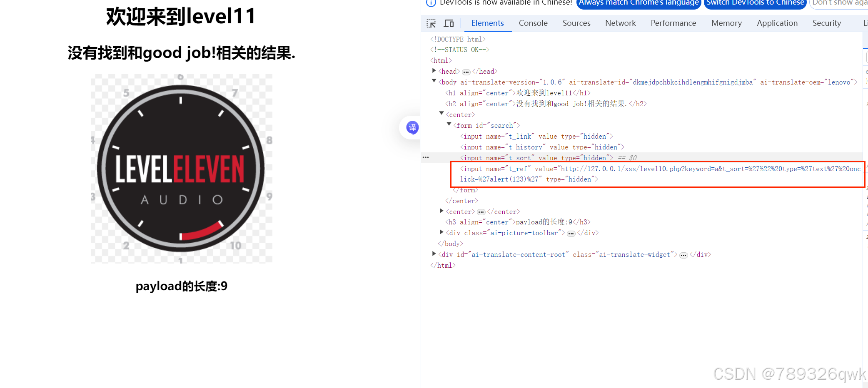Open the Memory tab
Image resolution: width=868 pixels, height=388 pixels.
pos(726,23)
